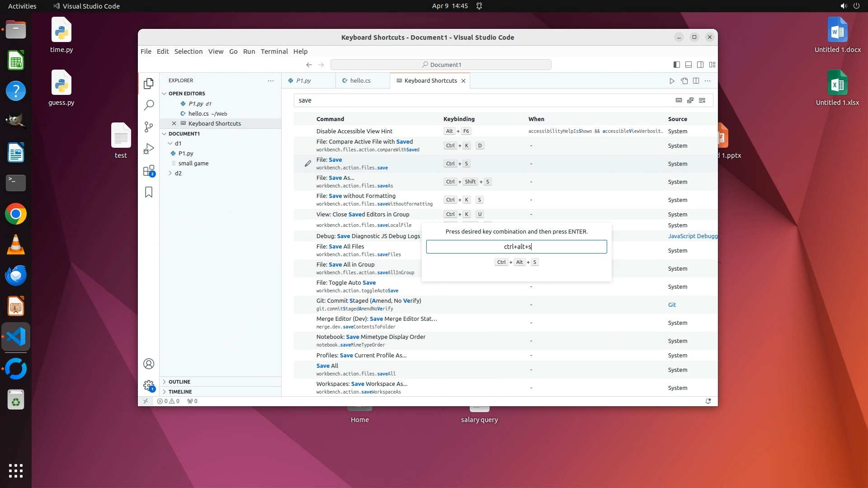Click the pencil edit icon beside File: Save

(308, 164)
